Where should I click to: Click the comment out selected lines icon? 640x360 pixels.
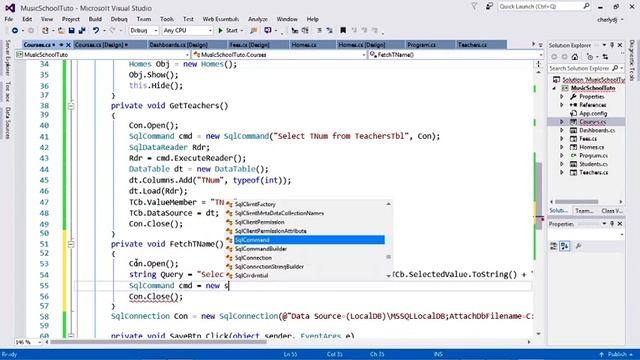coord(319,31)
